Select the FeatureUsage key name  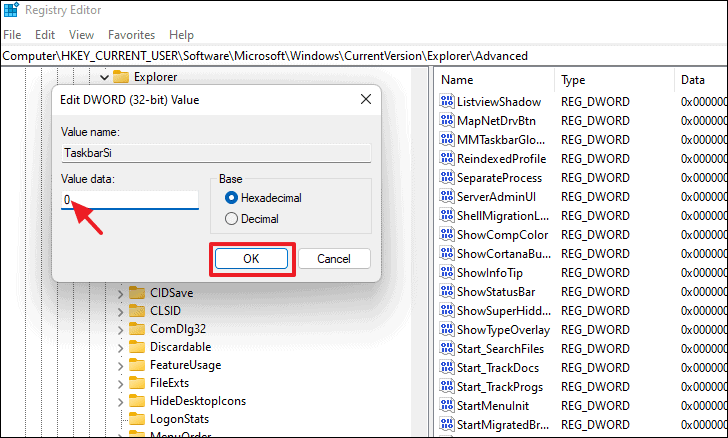pyautogui.click(x=185, y=365)
